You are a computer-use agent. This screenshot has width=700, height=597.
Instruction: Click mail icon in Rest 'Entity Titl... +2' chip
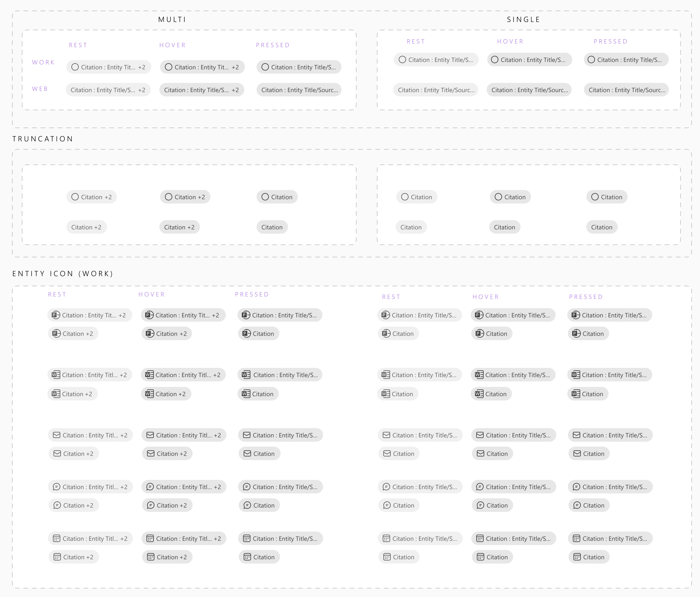pyautogui.click(x=56, y=435)
